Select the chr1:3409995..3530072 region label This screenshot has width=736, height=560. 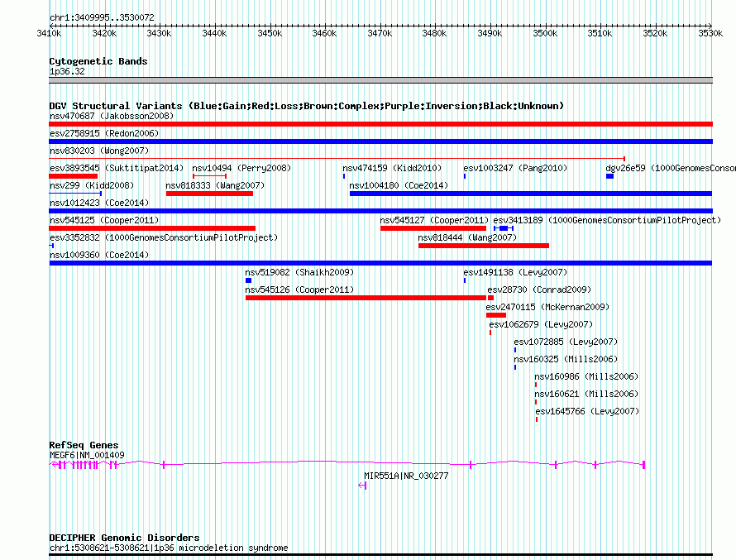[102, 17]
